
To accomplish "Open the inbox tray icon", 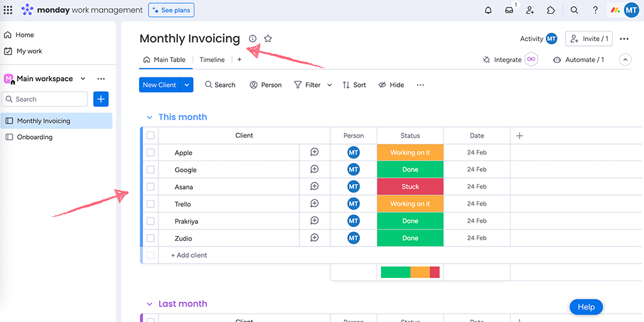I will coord(509,10).
